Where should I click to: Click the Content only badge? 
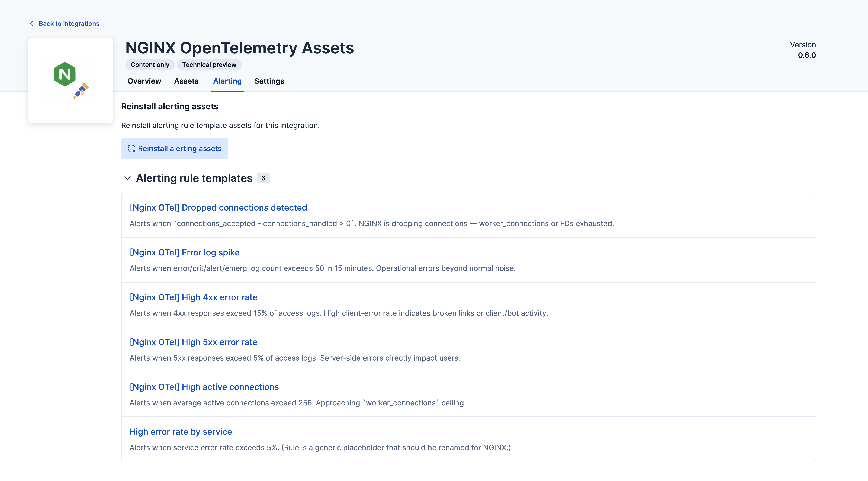pos(150,65)
